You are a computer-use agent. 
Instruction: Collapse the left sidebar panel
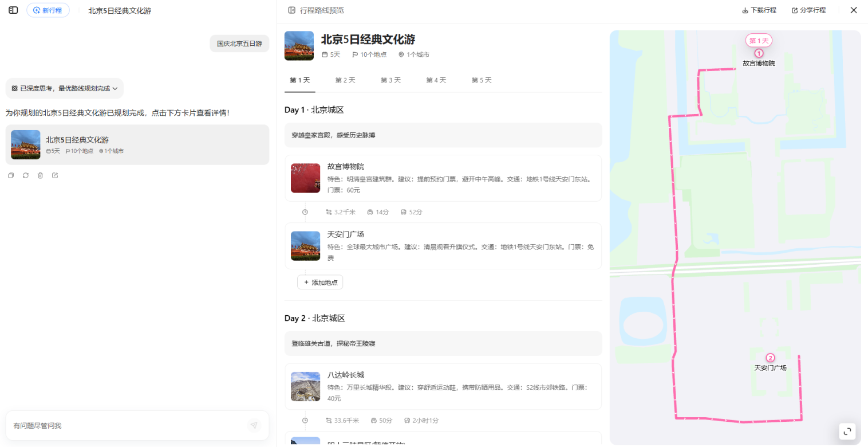tap(13, 10)
